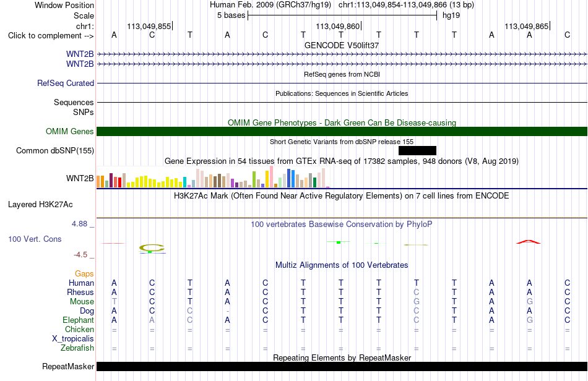Select the Zebrafish alignment row label

[x=77, y=348]
